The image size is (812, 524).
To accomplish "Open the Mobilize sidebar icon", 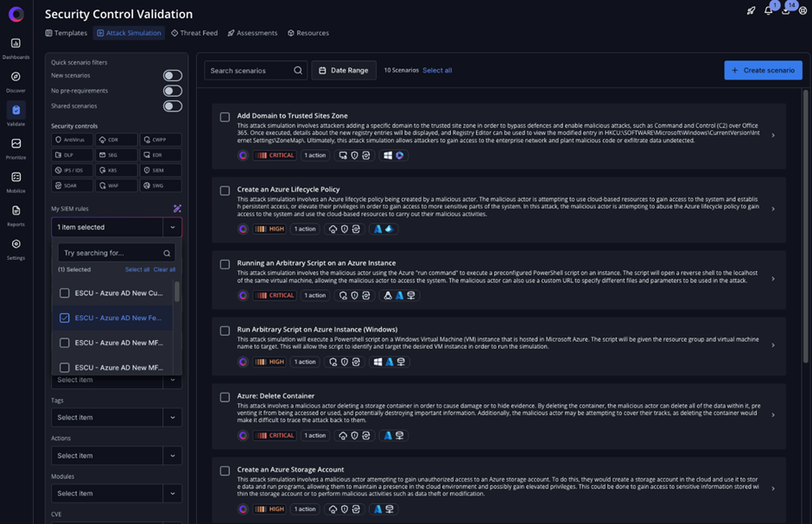I will 16,177.
